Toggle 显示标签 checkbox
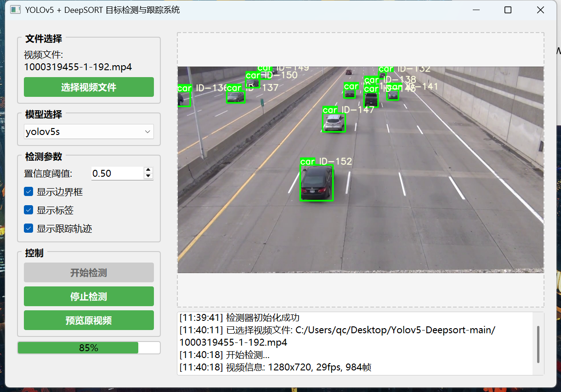The width and height of the screenshot is (561, 392). click(x=28, y=210)
